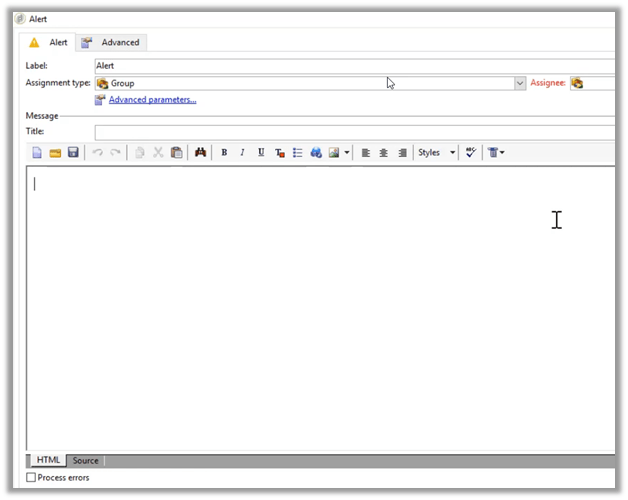Align text right
The width and height of the screenshot is (628, 500).
point(403,153)
